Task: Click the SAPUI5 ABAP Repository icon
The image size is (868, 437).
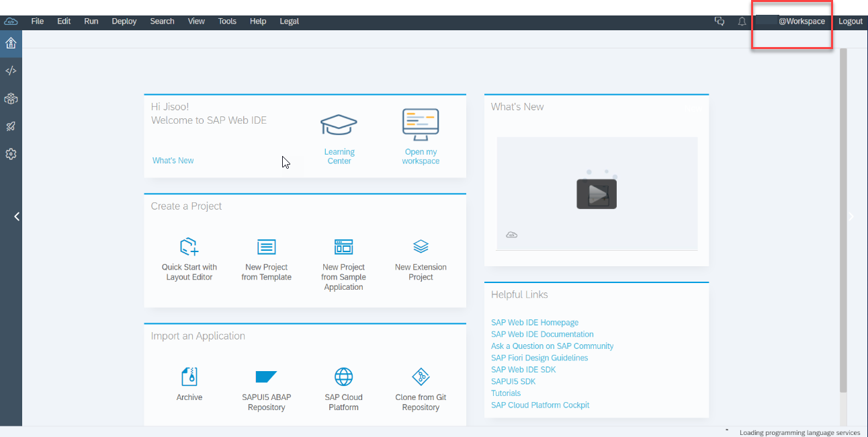Action: [x=266, y=376]
